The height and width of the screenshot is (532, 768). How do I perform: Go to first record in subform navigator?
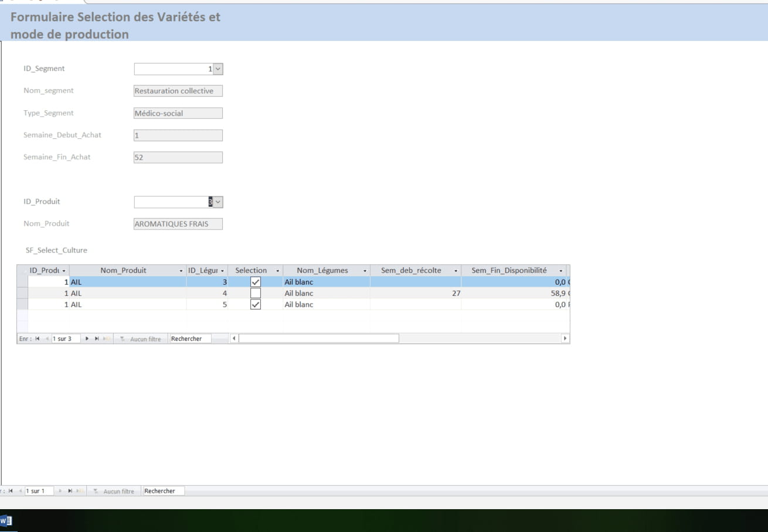[x=38, y=339]
